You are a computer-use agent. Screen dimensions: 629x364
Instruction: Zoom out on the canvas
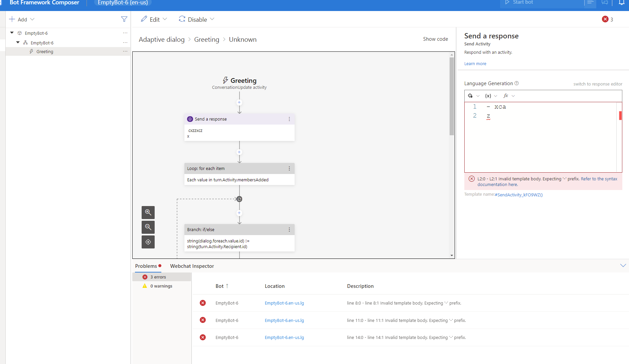(148, 227)
